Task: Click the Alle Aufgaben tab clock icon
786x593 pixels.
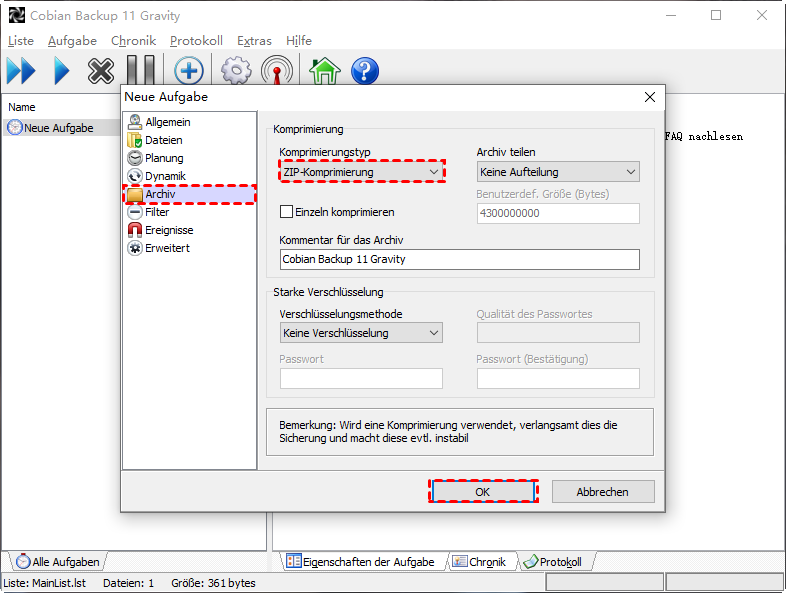Action: [x=23, y=561]
